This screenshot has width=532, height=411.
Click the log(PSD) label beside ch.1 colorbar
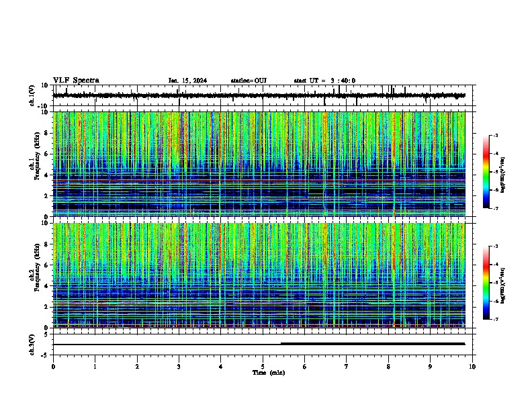503,175
